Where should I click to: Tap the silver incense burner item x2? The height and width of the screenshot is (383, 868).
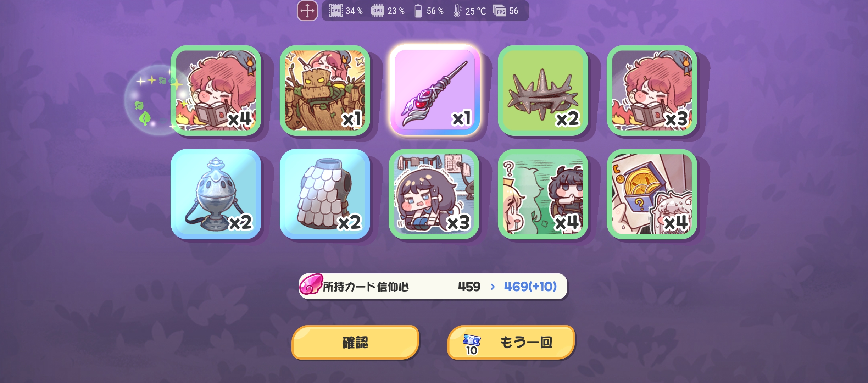pyautogui.click(x=216, y=194)
